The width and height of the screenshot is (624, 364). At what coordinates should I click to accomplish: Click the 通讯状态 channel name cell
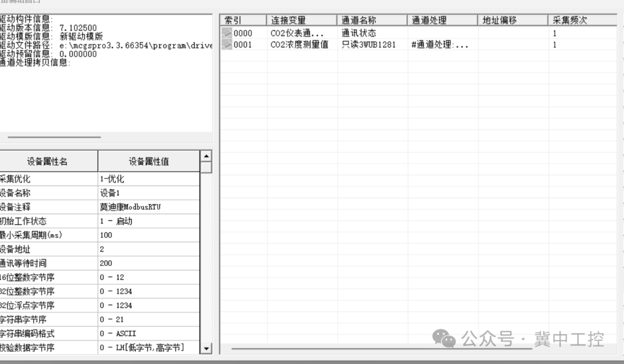[x=359, y=33]
